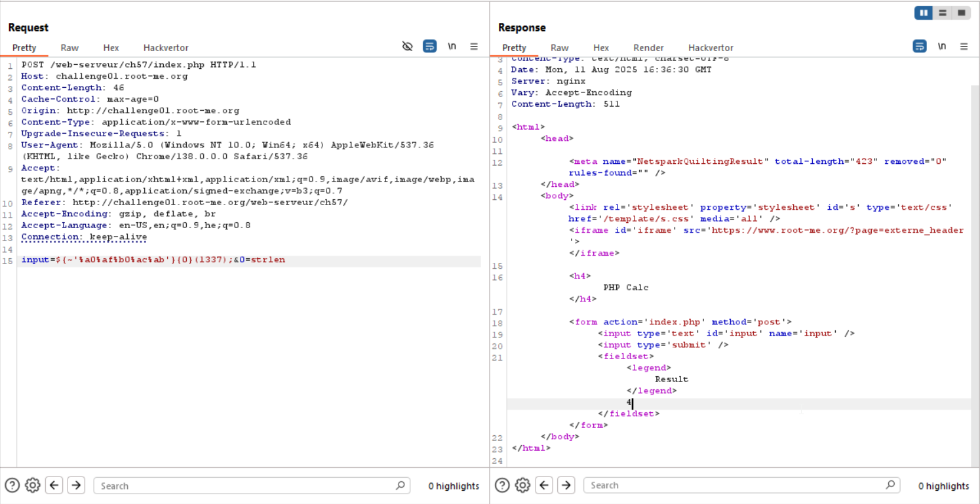Image resolution: width=980 pixels, height=504 pixels.
Task: Click the Response search input field
Action: click(734, 486)
